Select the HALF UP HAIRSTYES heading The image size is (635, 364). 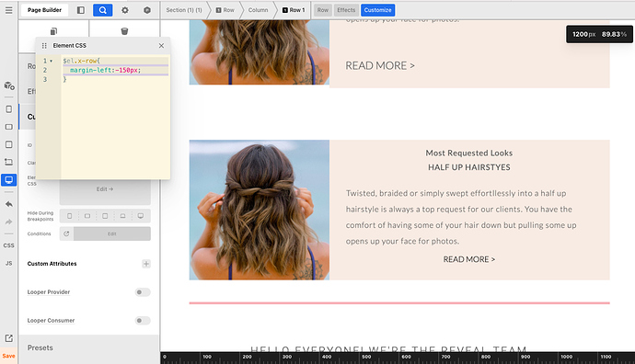tap(469, 167)
